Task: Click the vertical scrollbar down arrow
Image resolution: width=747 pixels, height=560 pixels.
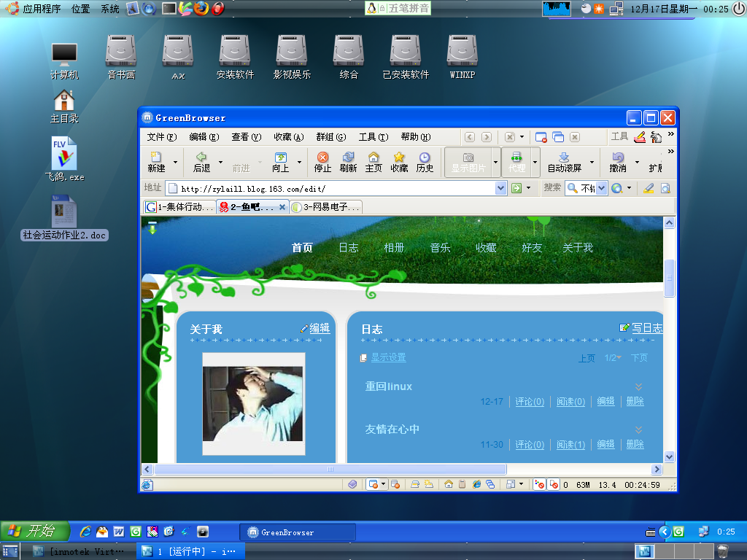Action: click(x=670, y=456)
